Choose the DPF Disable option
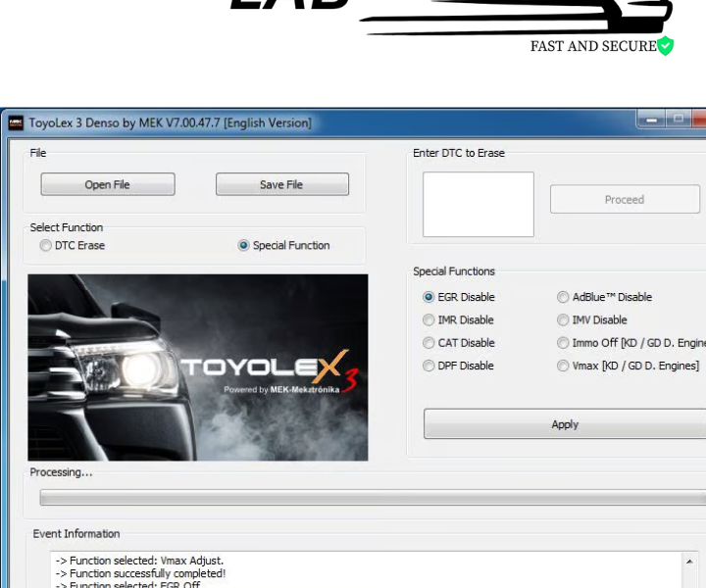This screenshot has width=706, height=588. [x=429, y=366]
